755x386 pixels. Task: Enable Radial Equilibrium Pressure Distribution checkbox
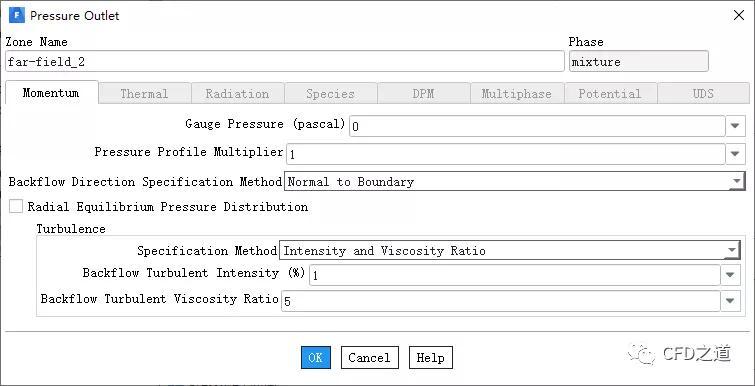click(x=16, y=206)
